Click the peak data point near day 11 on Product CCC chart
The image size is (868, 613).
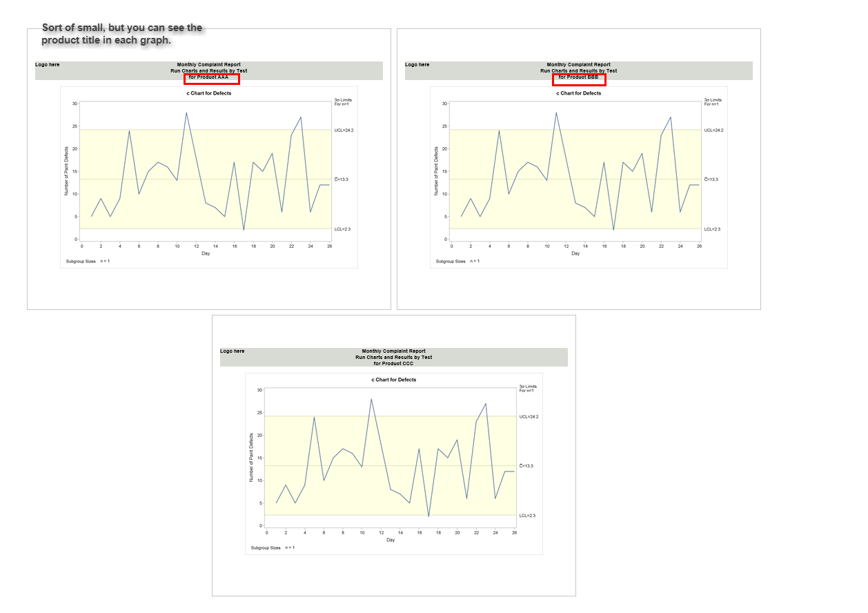371,398
